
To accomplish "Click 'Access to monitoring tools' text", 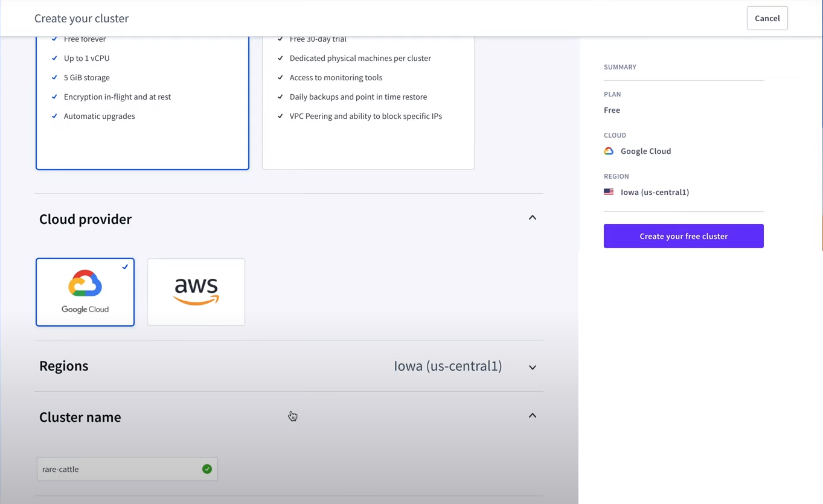I will click(336, 77).
